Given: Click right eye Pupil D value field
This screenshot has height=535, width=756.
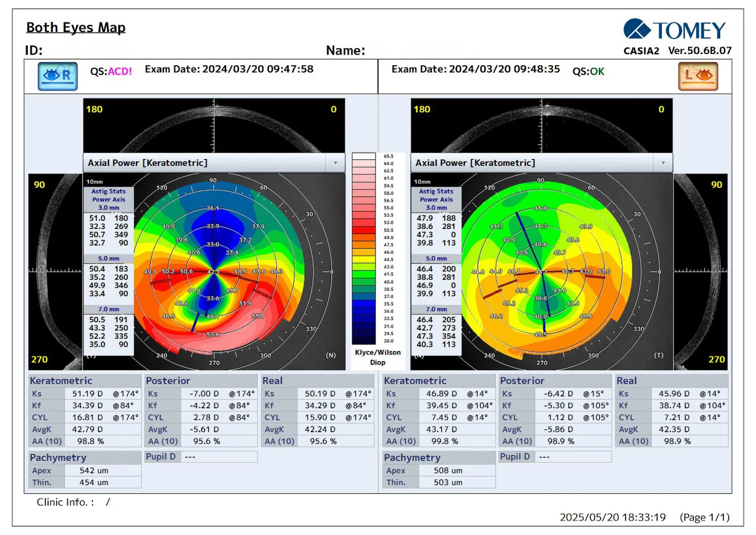Looking at the screenshot, I should (219, 457).
